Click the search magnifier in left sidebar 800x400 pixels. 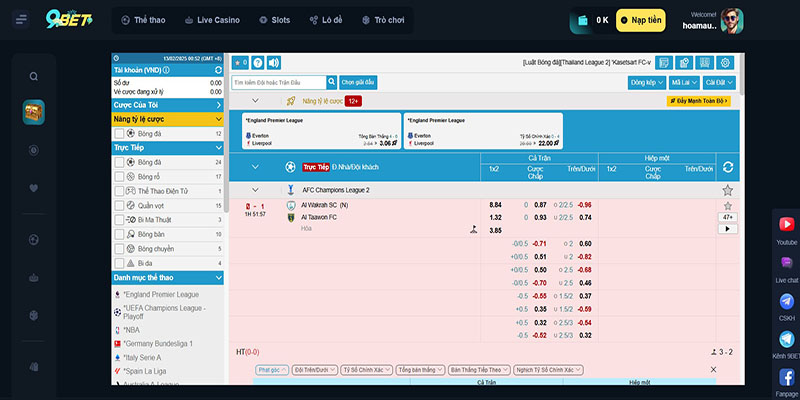(x=34, y=76)
